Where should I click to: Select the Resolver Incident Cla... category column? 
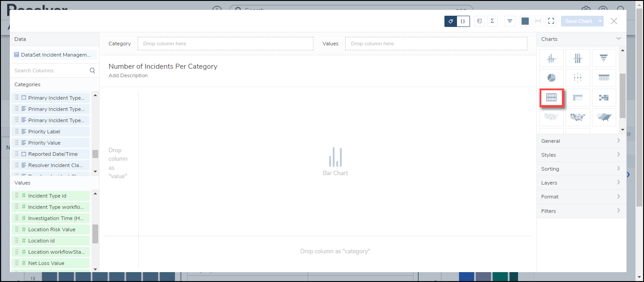(51, 165)
